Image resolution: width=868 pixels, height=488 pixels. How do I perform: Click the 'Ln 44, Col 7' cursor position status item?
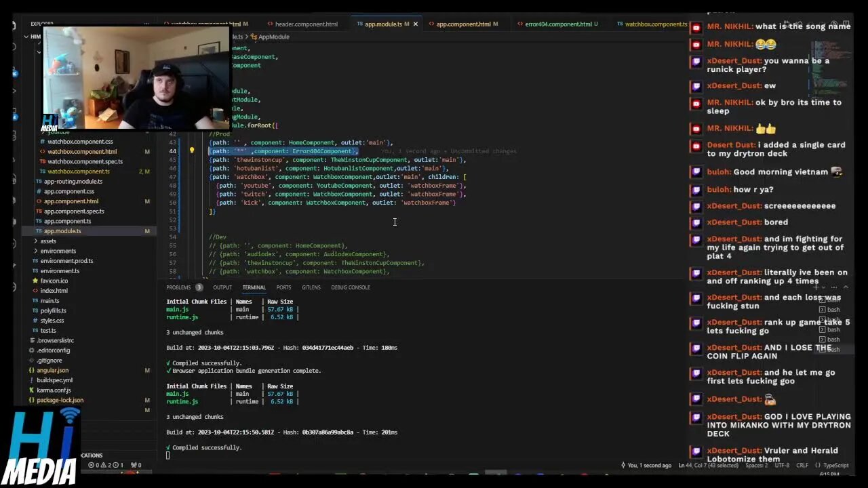tap(708, 466)
